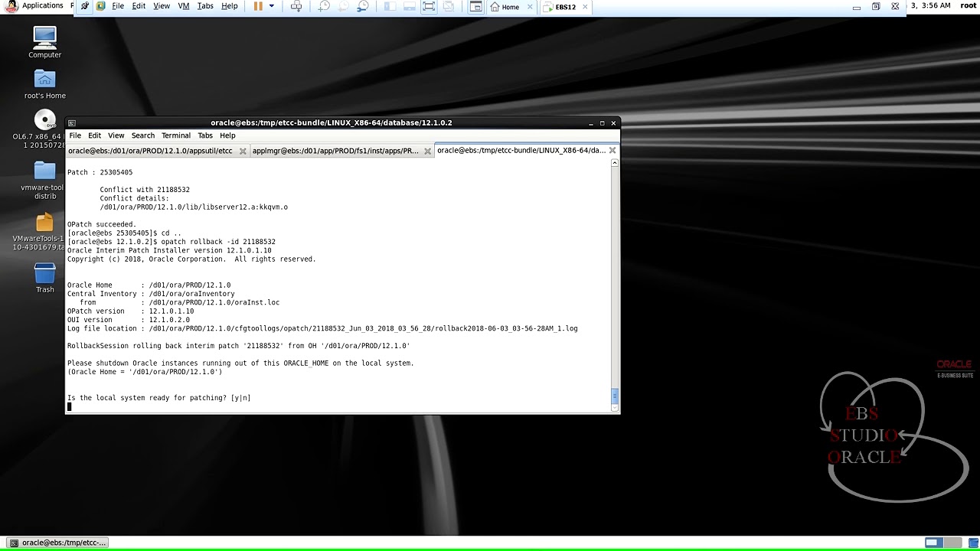Click the VMware library icon beside pin

(100, 6)
